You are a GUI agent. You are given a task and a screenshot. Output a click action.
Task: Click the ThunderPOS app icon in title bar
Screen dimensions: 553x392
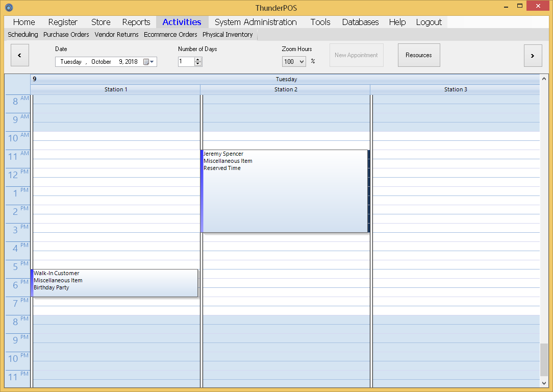(9, 8)
